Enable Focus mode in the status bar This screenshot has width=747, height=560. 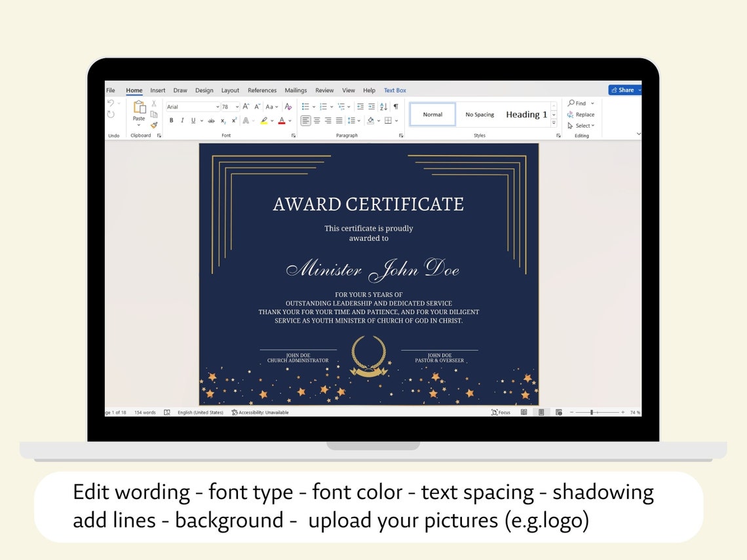pos(501,412)
